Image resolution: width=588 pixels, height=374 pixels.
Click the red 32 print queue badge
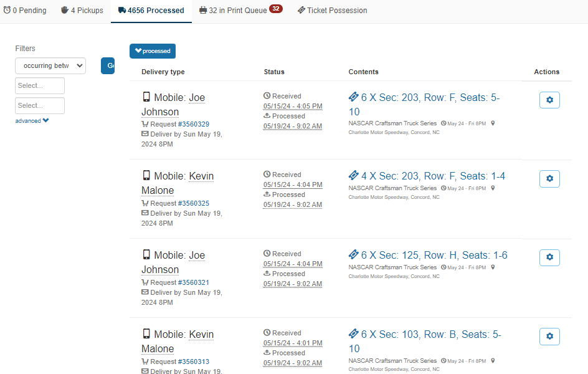275,9
